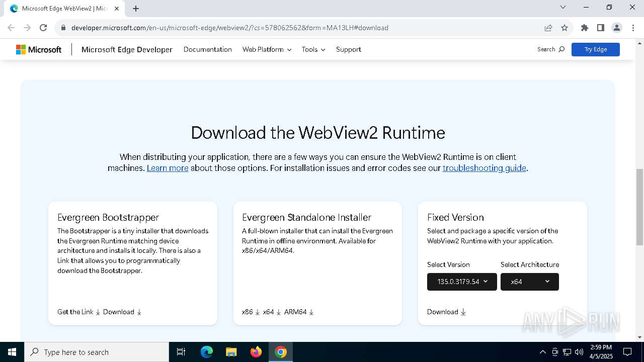This screenshot has height=362, width=644.
Task: Open the troubleshooting guide link
Action: pyautogui.click(x=484, y=168)
